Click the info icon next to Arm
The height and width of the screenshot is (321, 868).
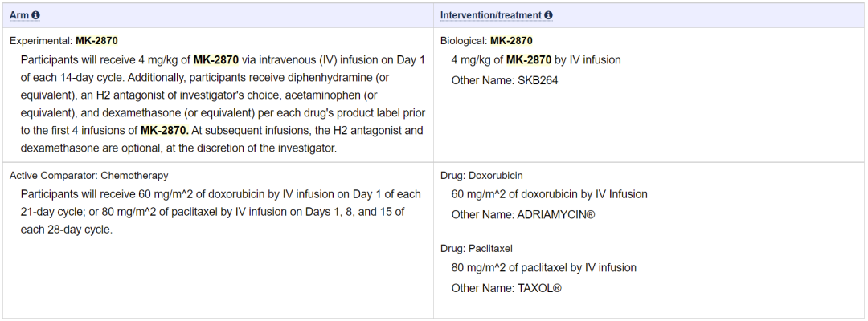tap(35, 15)
